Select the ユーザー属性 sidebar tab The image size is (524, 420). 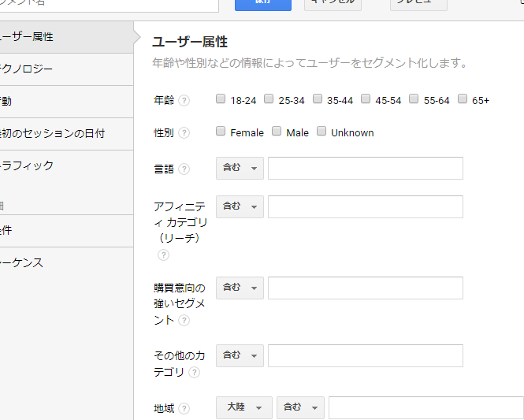click(66, 37)
